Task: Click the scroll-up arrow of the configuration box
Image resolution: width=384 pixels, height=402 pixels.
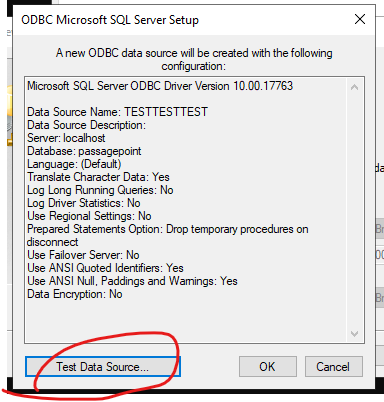Action: 355,88
